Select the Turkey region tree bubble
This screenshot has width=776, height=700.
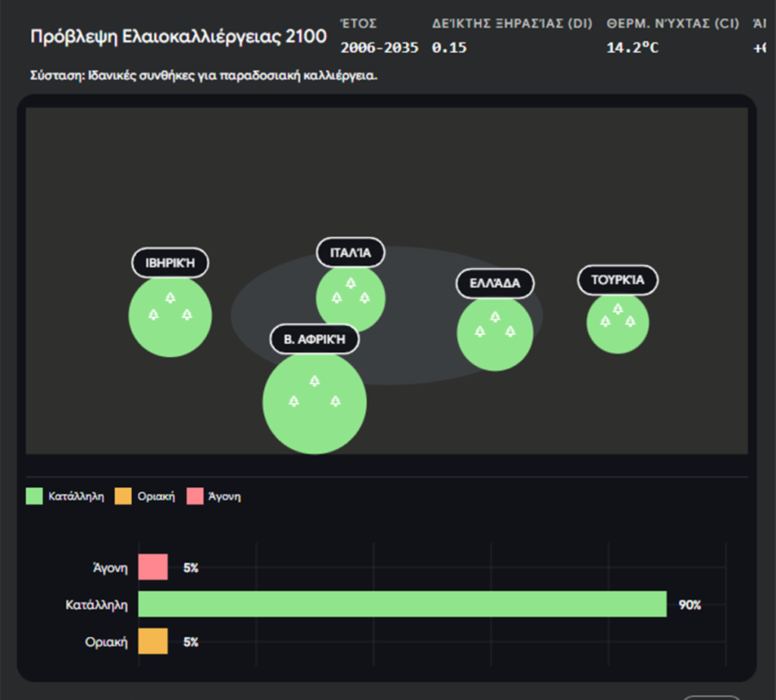pos(618,323)
